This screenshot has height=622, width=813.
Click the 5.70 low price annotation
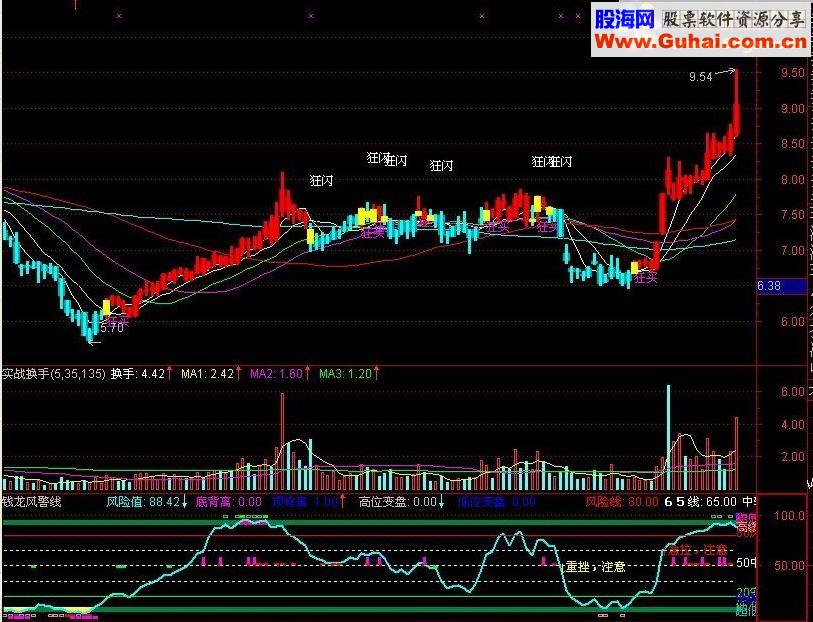pos(112,328)
